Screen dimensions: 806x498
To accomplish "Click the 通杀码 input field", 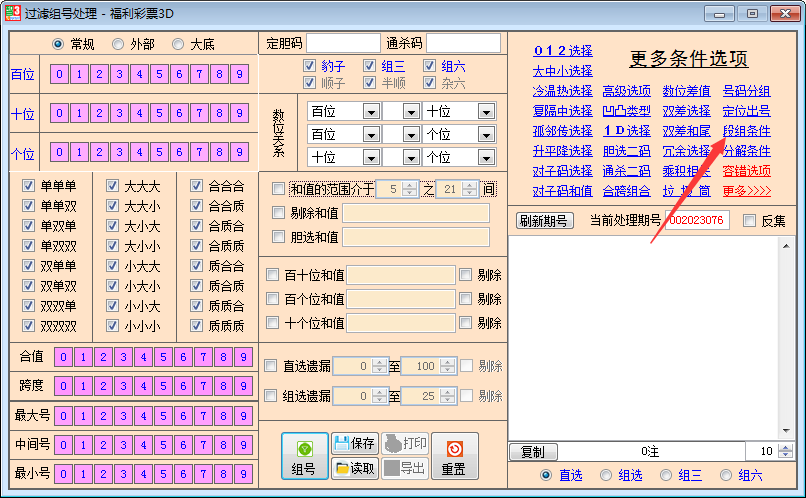I will point(463,43).
